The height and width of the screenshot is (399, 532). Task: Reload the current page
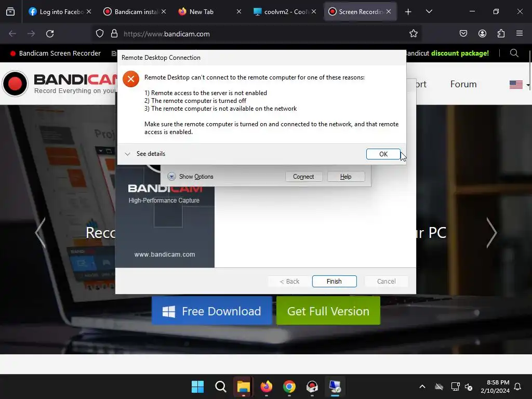click(50, 34)
